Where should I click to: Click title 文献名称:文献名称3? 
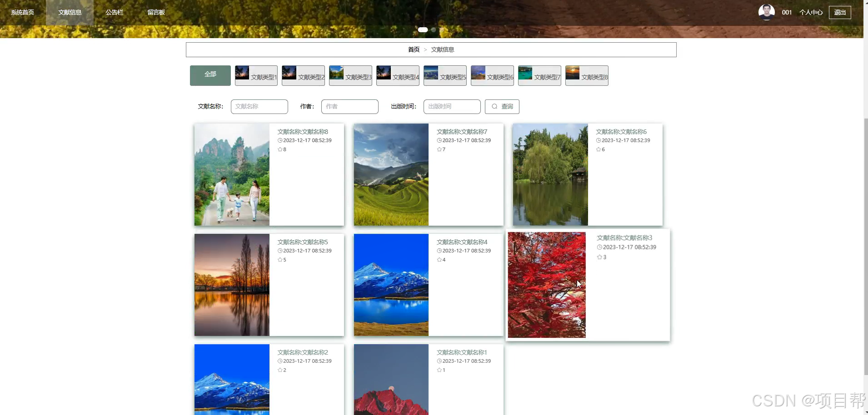(x=624, y=238)
